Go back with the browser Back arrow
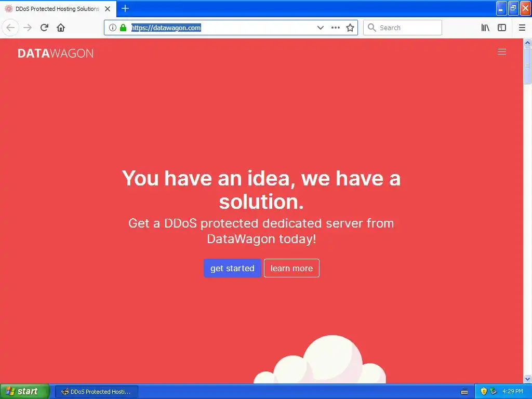Image resolution: width=532 pixels, height=399 pixels. pos(10,28)
